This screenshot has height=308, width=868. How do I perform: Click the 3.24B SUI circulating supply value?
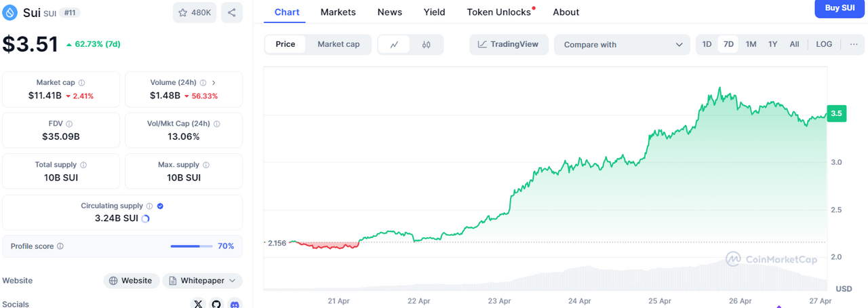pos(117,218)
